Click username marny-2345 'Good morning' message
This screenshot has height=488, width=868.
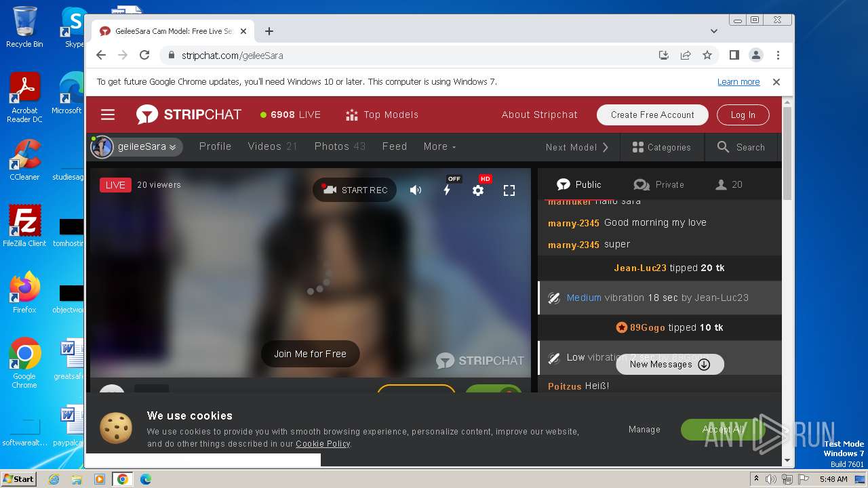(574, 223)
